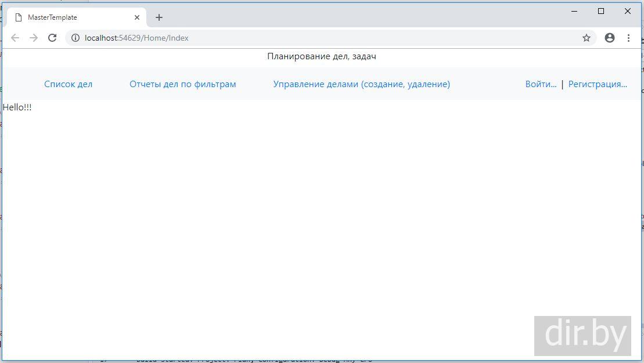644x363 pixels.
Task: Maximize the browser window
Action: tap(601, 11)
